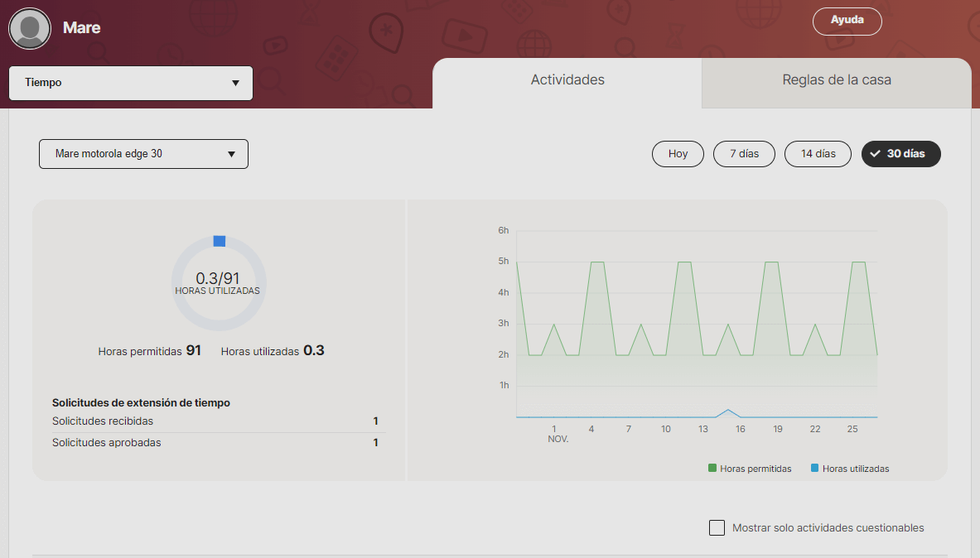
Task: Click the blue usage peak on chart
Action: point(728,411)
